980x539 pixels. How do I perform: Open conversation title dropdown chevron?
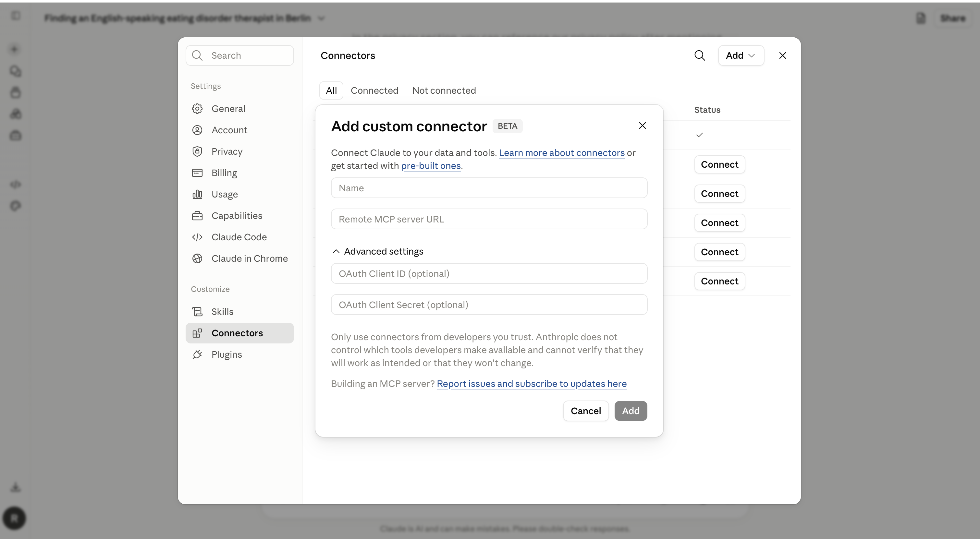[x=321, y=18]
